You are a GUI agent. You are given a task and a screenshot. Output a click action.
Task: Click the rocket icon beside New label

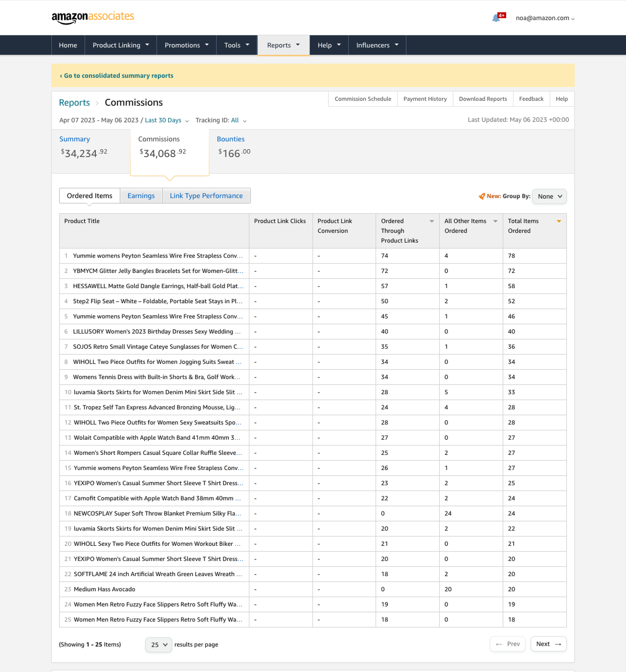click(482, 196)
